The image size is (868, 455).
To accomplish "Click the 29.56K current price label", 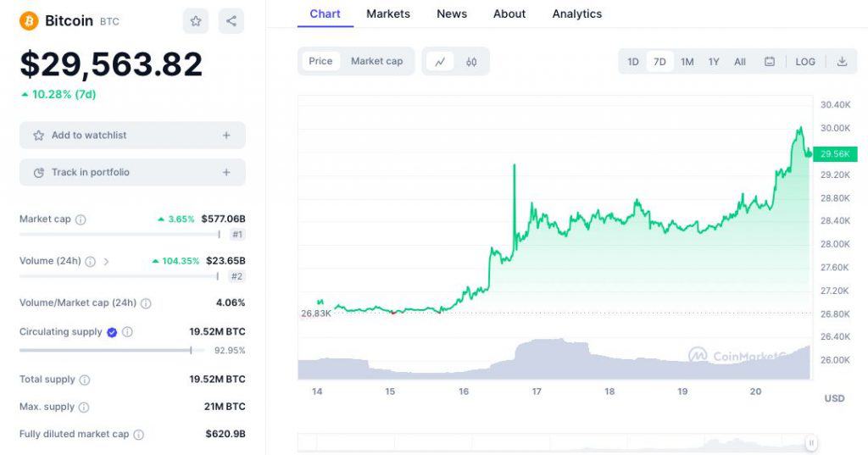I will [x=835, y=154].
